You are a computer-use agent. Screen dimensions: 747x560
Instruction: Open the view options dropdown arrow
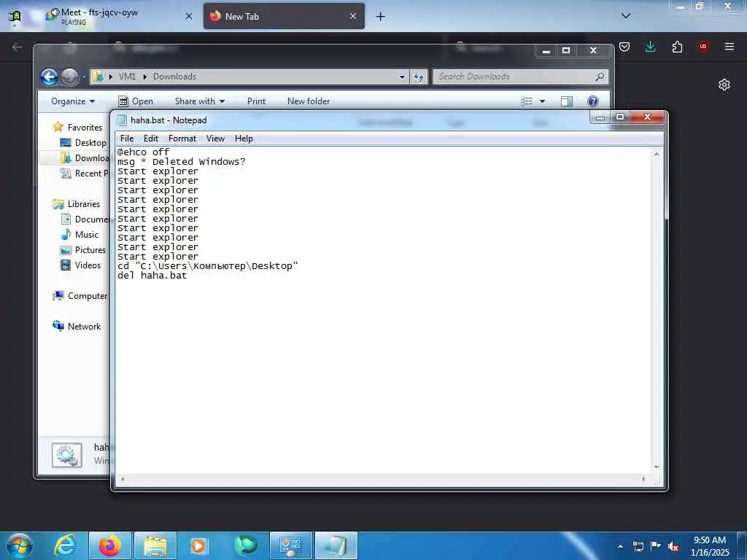542,101
